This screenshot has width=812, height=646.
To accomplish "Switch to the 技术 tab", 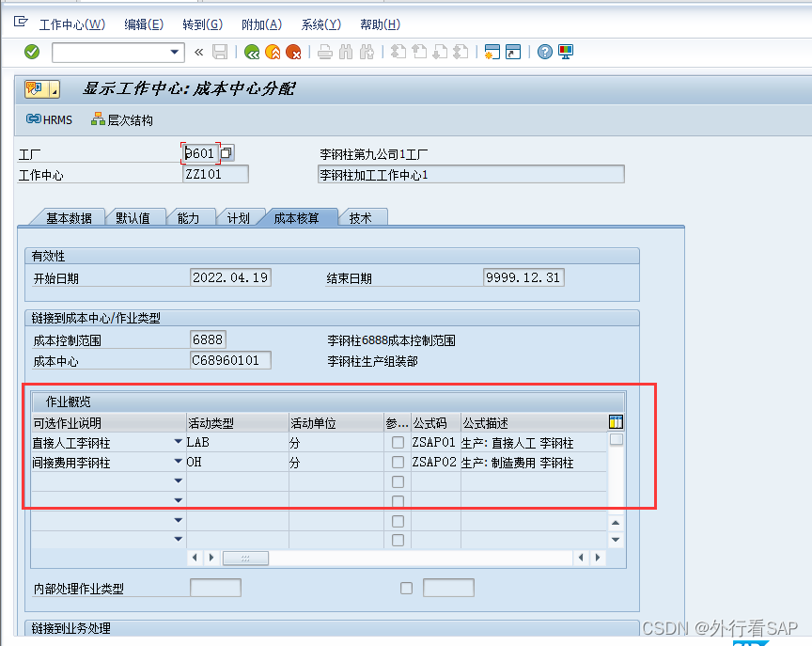I will tap(361, 218).
